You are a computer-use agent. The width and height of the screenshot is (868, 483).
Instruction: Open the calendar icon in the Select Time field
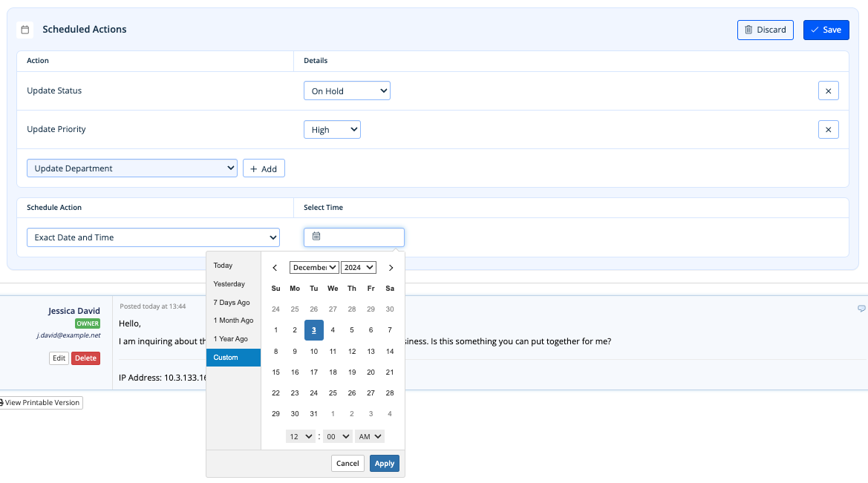coord(316,236)
